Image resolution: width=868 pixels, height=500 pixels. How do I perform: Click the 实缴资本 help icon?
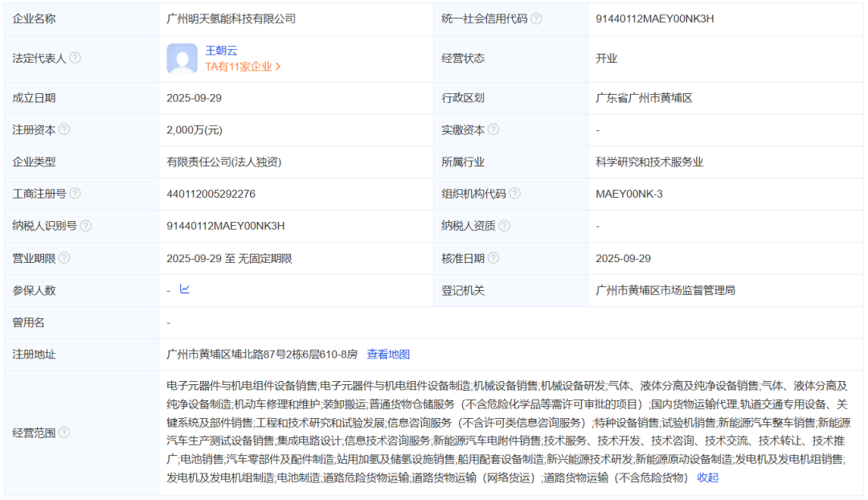(x=493, y=129)
